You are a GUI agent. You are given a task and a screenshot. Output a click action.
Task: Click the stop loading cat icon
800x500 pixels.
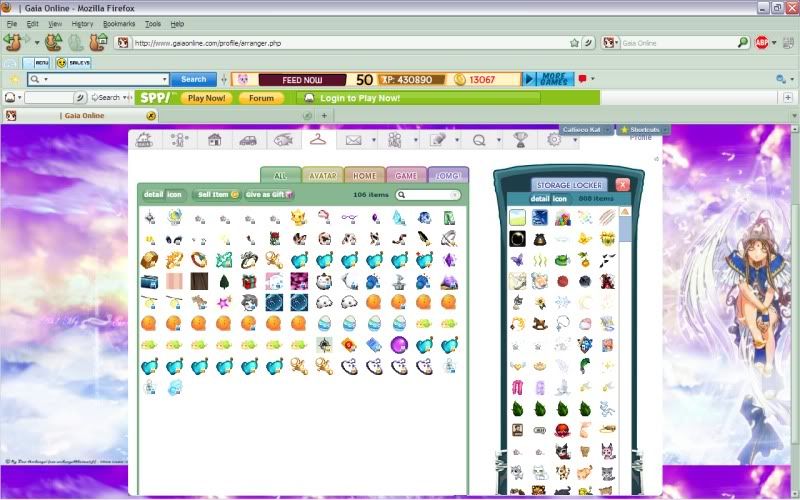pos(76,42)
